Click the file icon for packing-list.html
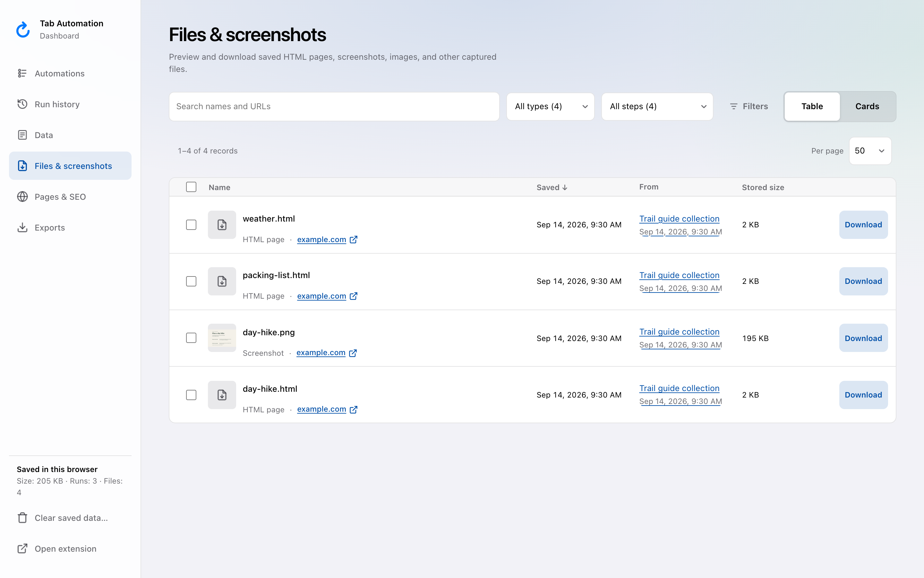Image resolution: width=924 pixels, height=578 pixels. (x=222, y=281)
